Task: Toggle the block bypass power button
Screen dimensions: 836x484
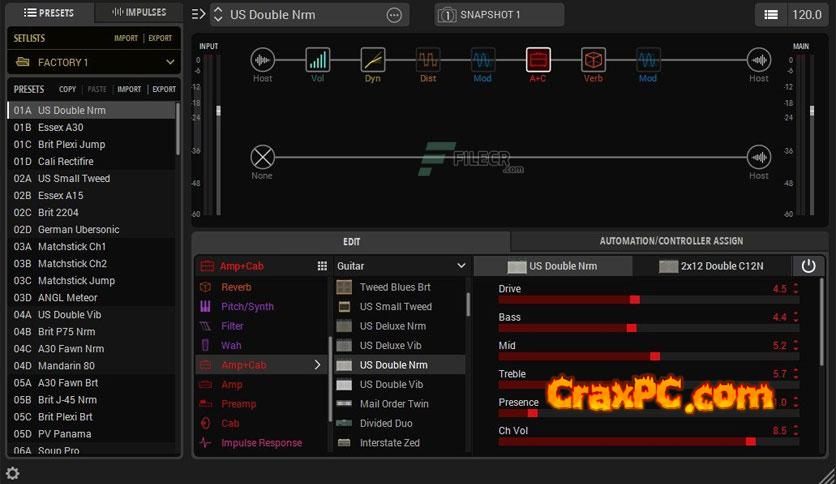Action: 808,266
